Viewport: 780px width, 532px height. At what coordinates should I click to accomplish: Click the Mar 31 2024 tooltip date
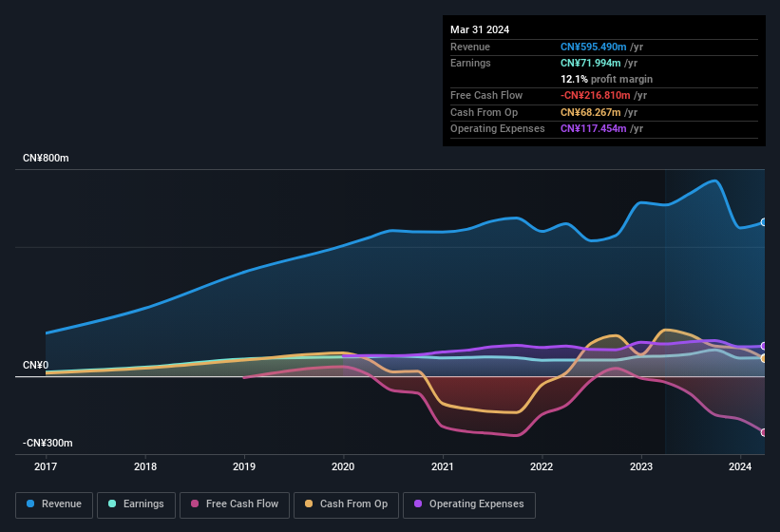[480, 29]
